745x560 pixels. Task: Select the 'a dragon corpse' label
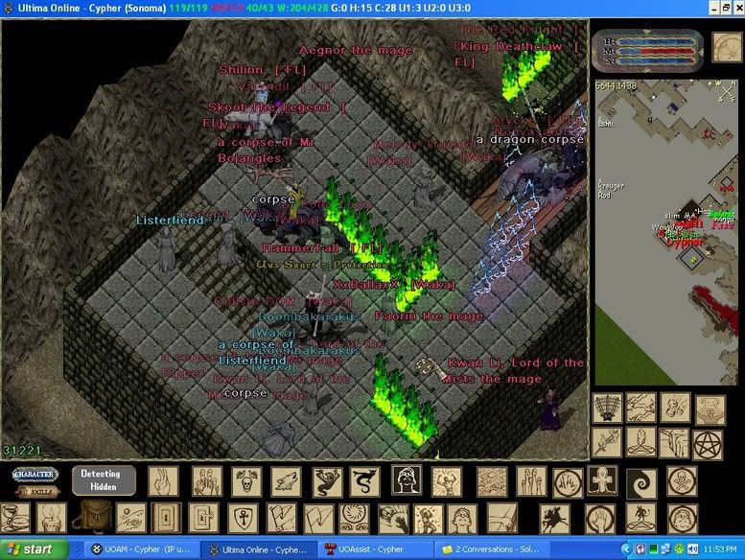click(x=529, y=140)
